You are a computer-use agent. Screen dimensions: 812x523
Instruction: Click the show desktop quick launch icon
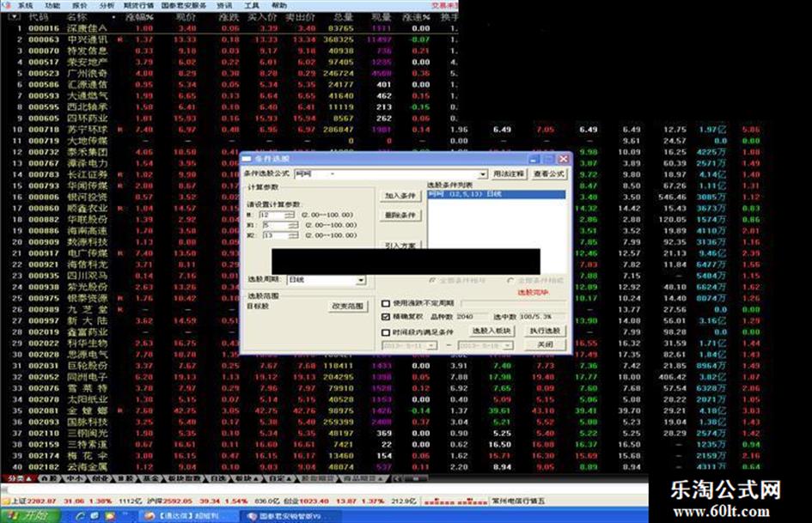[x=95, y=516]
